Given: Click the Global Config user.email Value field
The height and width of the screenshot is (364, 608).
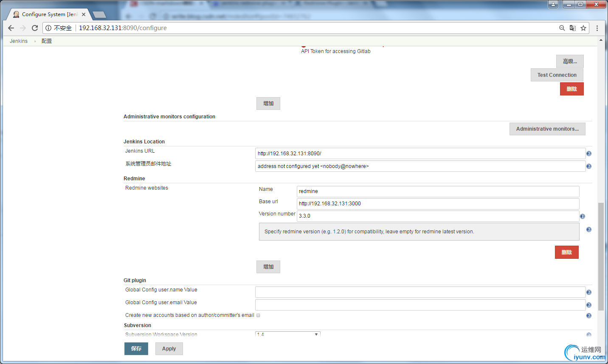Looking at the screenshot, I should (x=420, y=305).
